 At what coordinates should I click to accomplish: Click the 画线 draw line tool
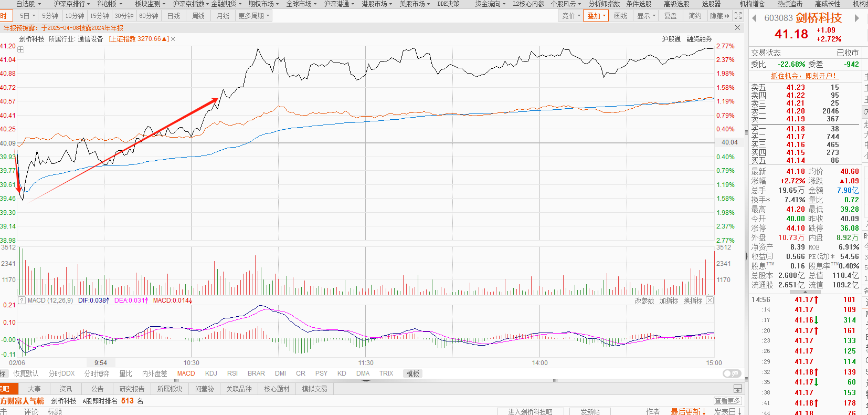621,16
